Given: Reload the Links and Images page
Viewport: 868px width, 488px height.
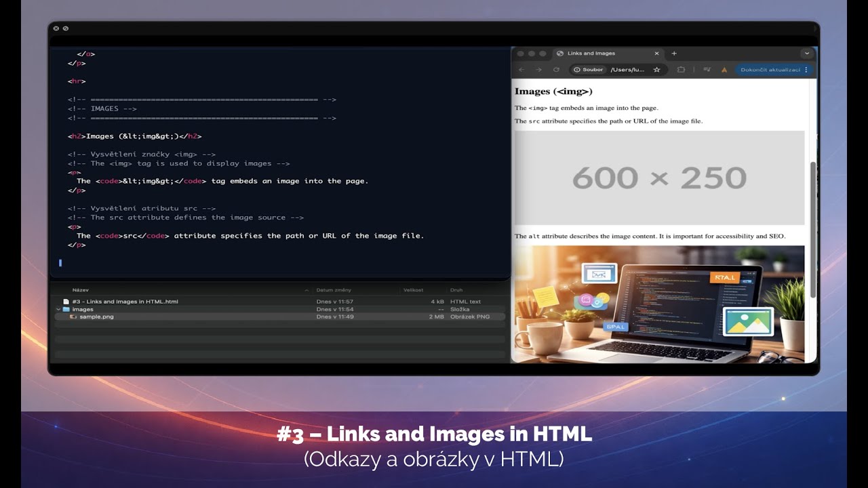Looking at the screenshot, I should (556, 70).
